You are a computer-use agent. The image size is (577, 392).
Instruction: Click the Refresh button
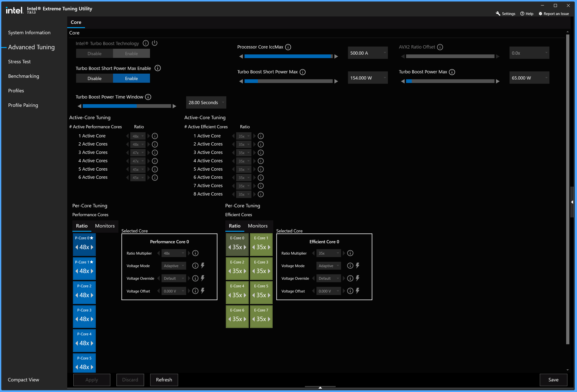(164, 380)
